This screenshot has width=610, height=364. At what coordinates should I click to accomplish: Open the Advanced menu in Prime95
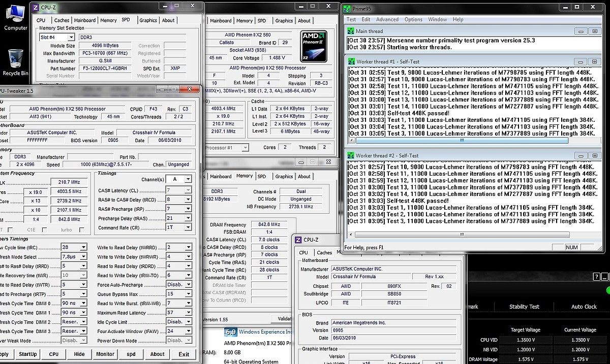point(387,19)
